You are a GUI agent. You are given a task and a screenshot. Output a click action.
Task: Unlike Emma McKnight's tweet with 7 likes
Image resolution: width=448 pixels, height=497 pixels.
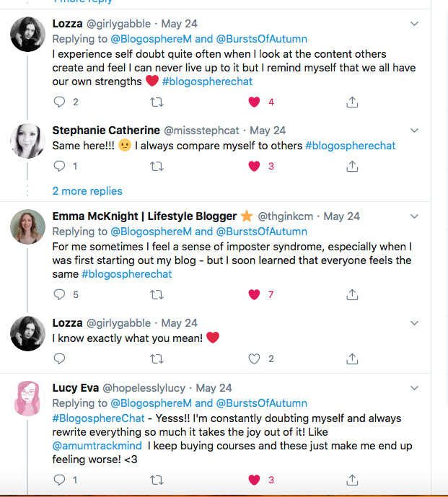point(254,294)
